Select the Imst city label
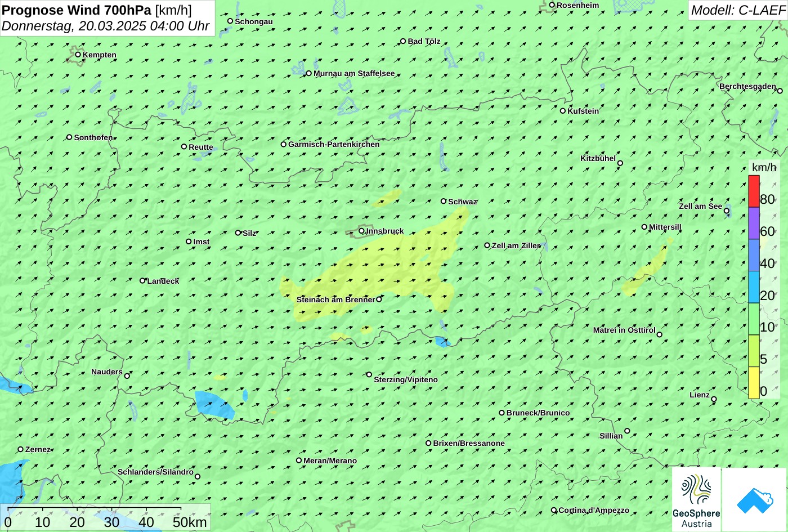The image size is (788, 532). point(202,242)
